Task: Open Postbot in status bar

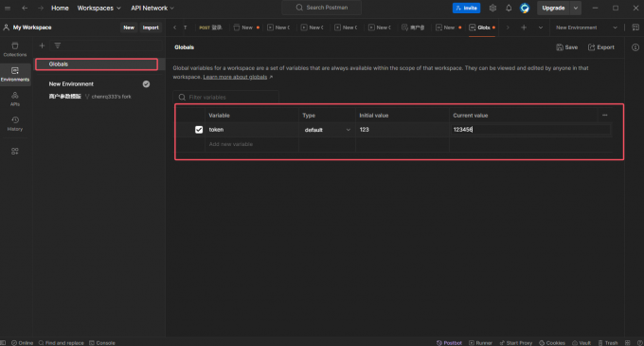Action: pyautogui.click(x=449, y=343)
